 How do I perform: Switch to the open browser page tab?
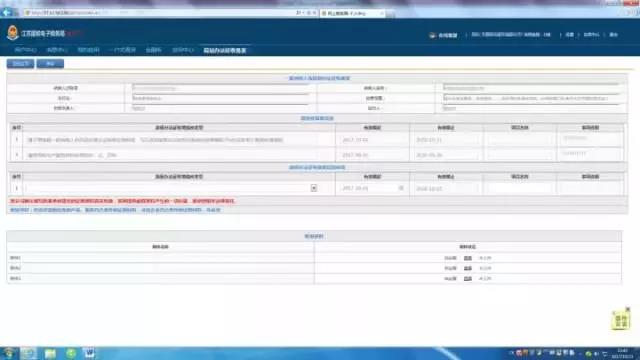pyautogui.click(x=352, y=13)
